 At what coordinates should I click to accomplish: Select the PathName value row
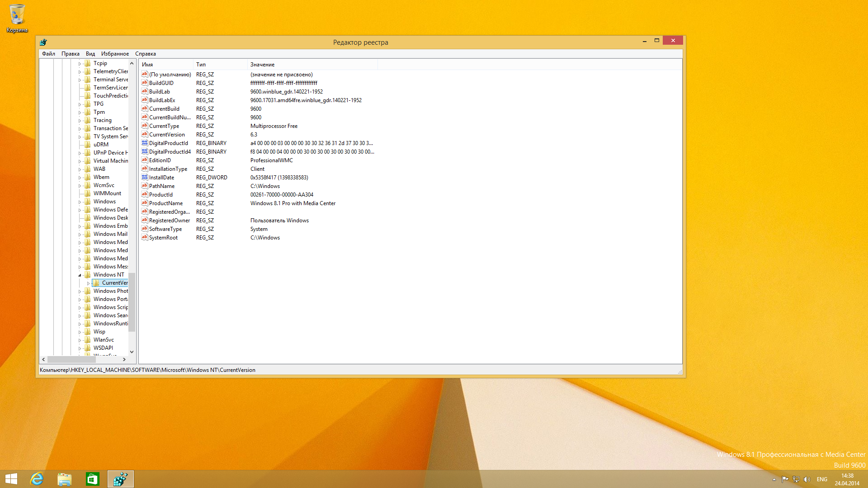click(258, 186)
